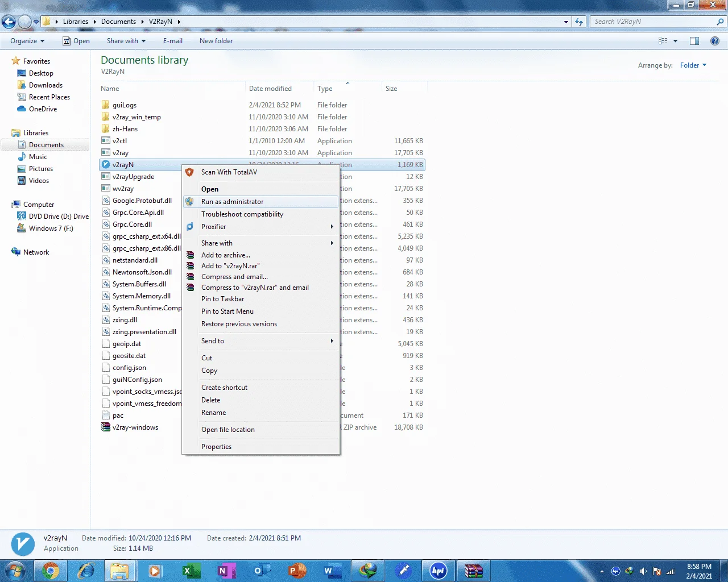Expand the Send to submenu arrow
The width and height of the screenshot is (728, 582).
point(332,341)
